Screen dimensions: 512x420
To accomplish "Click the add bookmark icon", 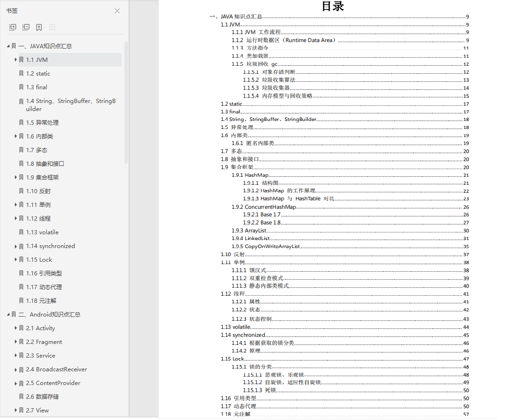I will 39,27.
